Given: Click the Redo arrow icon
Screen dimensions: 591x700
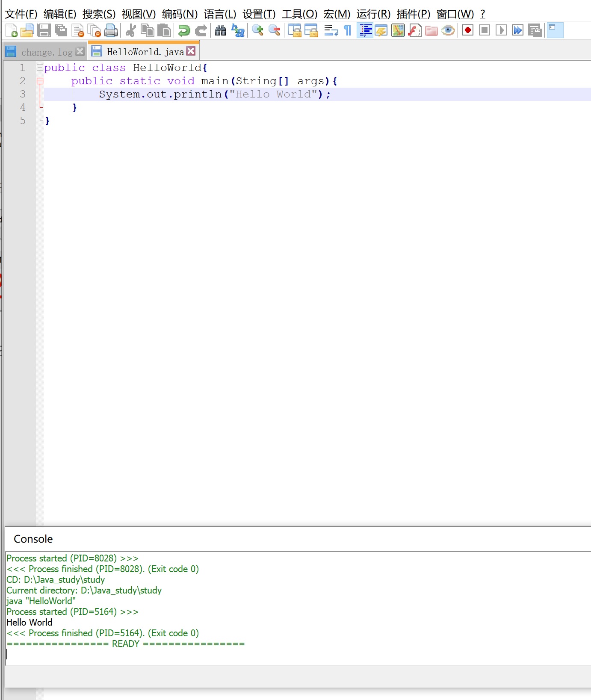Looking at the screenshot, I should pos(201,30).
